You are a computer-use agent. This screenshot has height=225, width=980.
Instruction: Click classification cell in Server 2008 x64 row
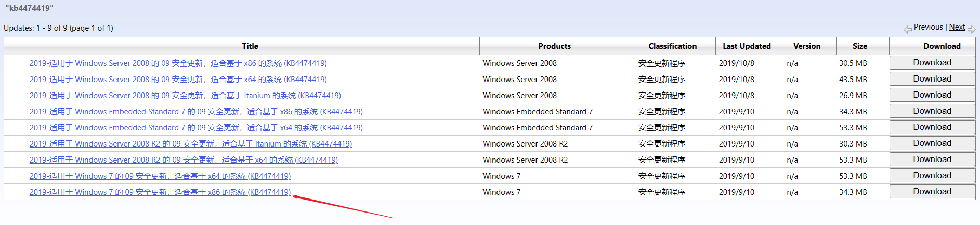(662, 80)
